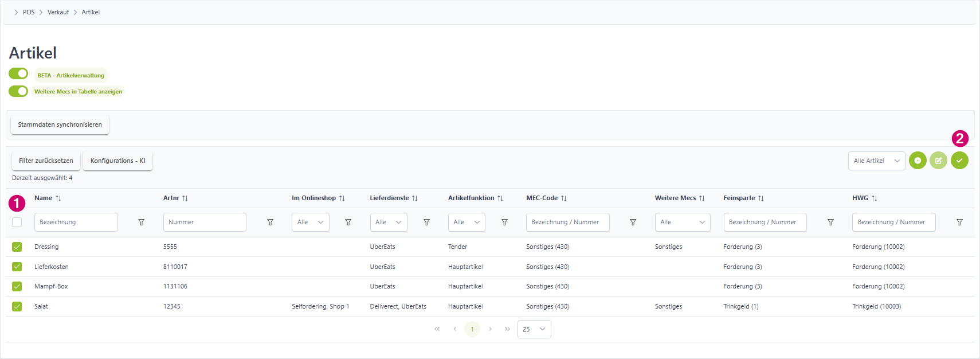Click Filter zurücksetzen button

click(46, 161)
